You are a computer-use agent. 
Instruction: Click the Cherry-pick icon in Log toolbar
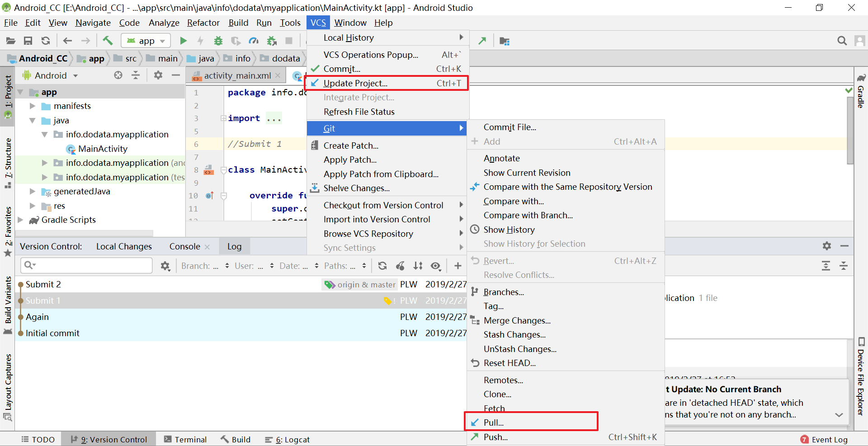pyautogui.click(x=400, y=266)
